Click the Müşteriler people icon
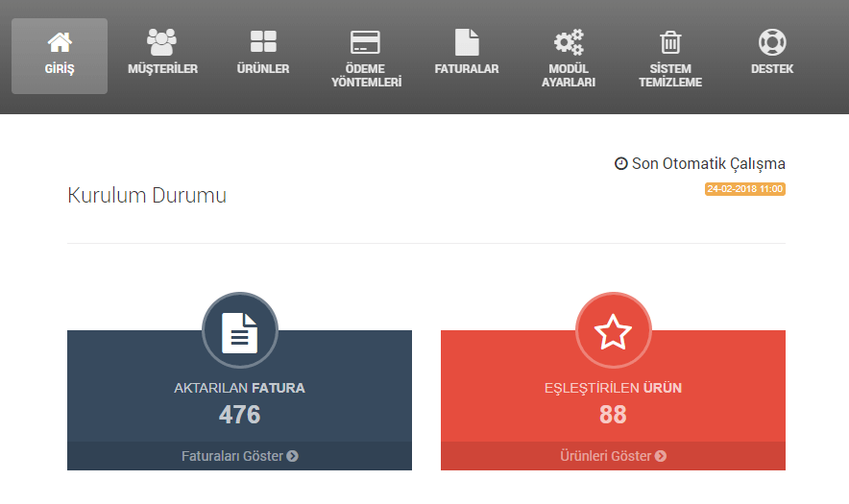849x504 pixels. tap(161, 42)
